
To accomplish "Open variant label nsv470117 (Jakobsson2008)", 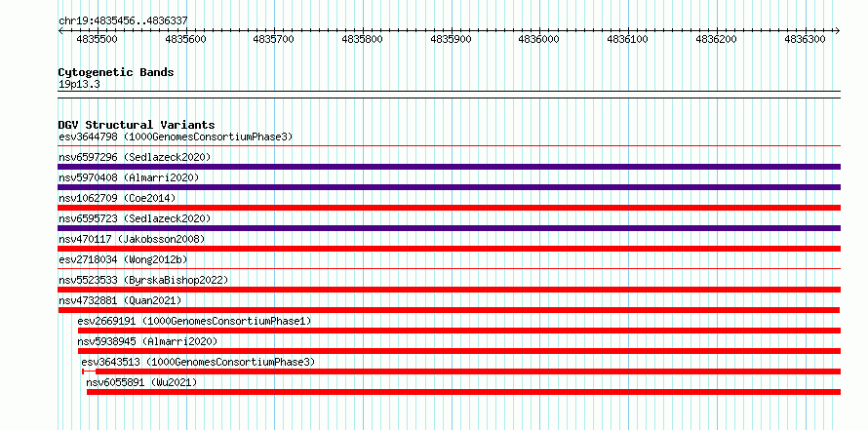I will click(x=132, y=239).
